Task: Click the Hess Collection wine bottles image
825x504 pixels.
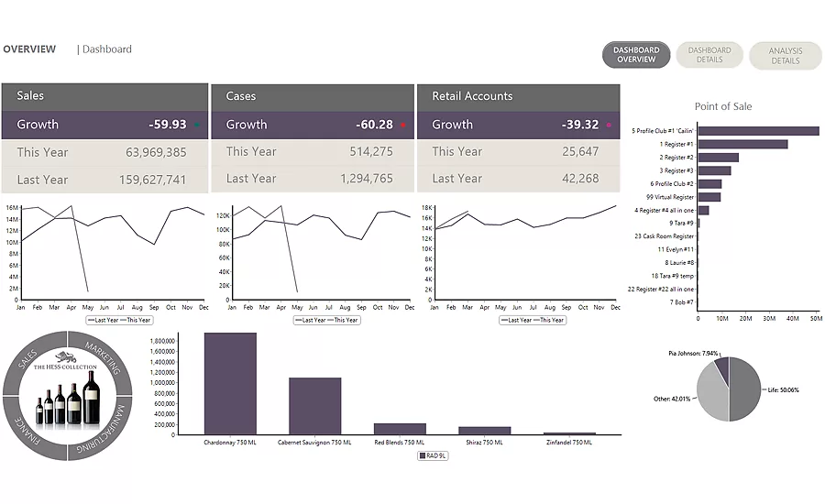Action: point(67,399)
